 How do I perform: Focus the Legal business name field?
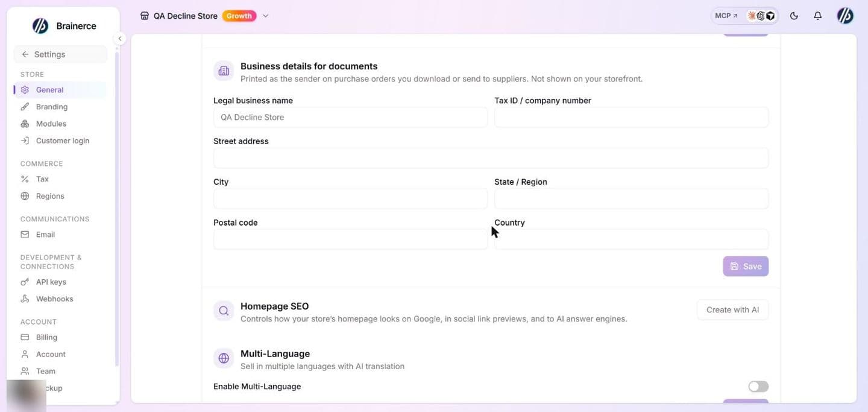coord(350,117)
